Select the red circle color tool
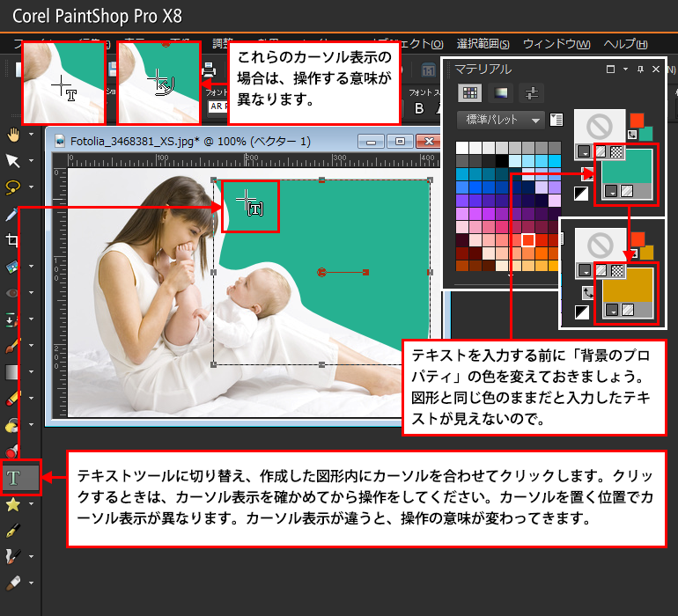 12,451
